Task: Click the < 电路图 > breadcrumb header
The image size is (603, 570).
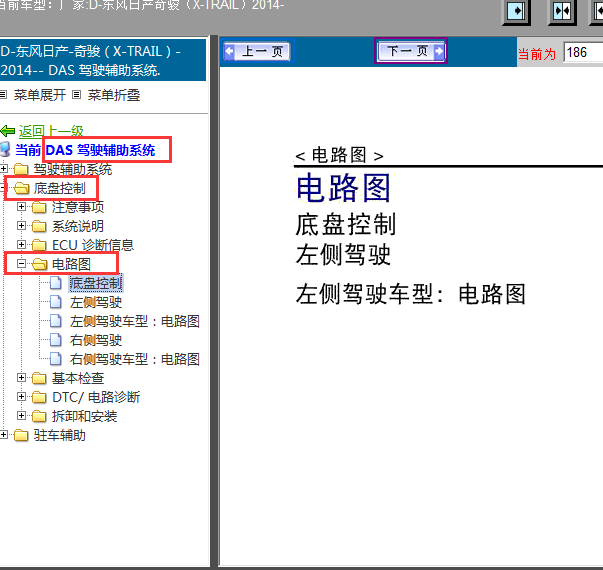Action: pos(339,155)
